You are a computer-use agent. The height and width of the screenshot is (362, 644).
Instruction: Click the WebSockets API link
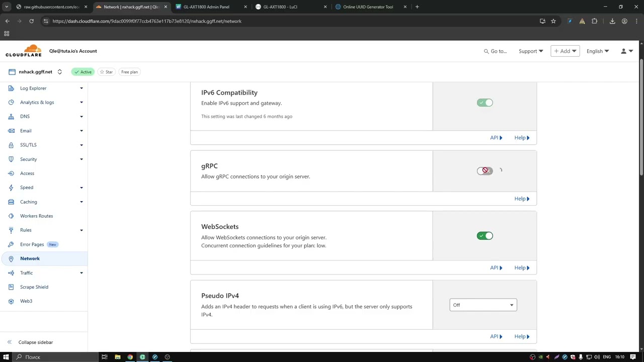point(496,268)
